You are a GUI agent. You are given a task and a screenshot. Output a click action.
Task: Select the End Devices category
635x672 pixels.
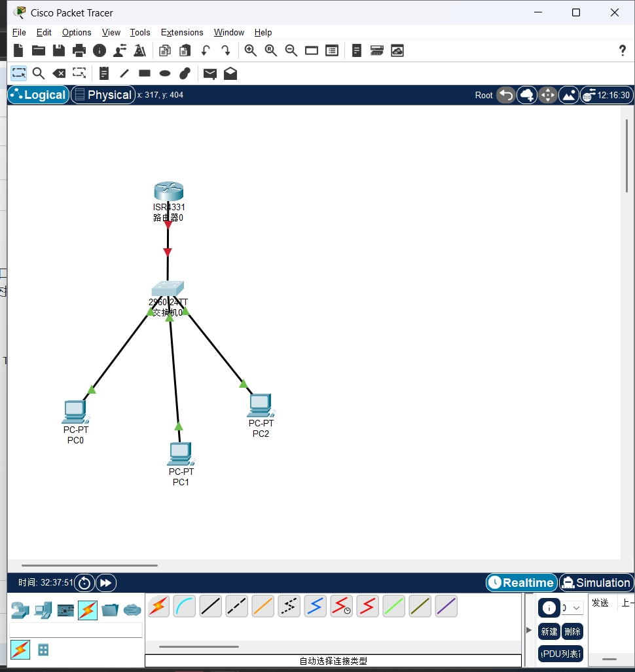43,610
